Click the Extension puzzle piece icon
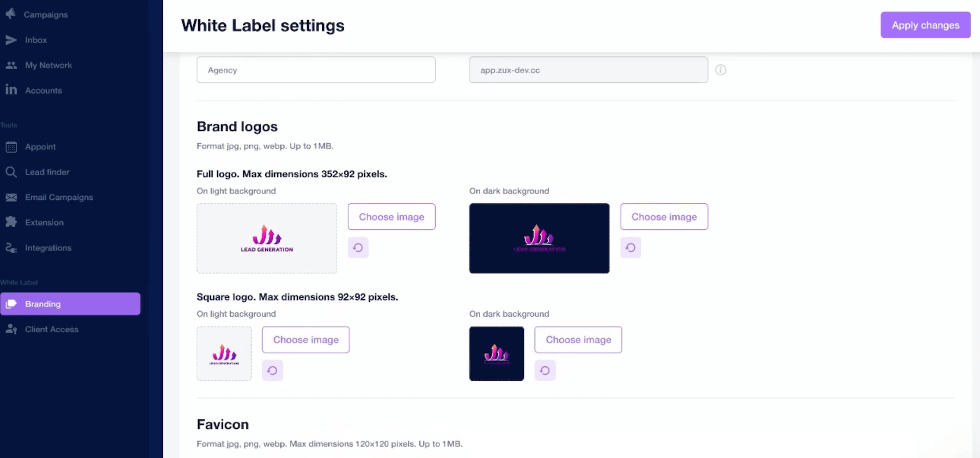This screenshot has width=980, height=458. point(11,222)
